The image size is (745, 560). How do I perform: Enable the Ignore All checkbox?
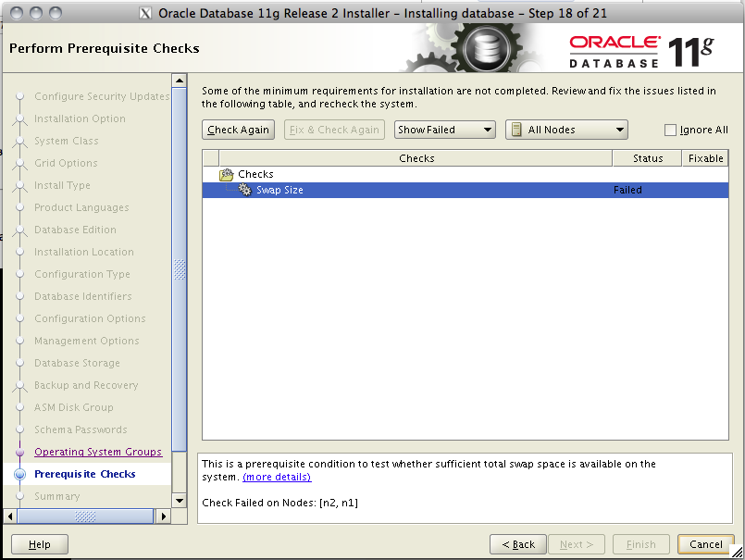[672, 130]
